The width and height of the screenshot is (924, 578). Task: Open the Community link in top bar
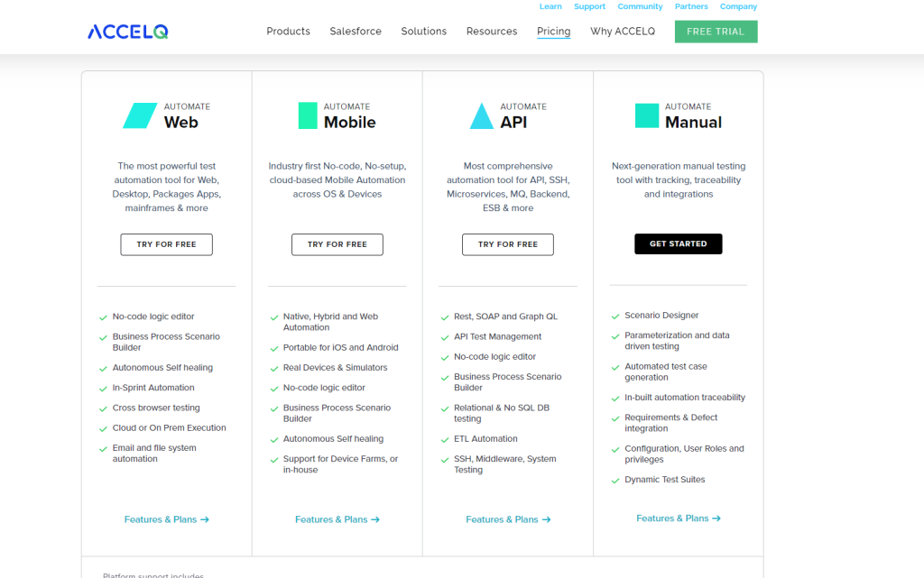click(x=640, y=6)
